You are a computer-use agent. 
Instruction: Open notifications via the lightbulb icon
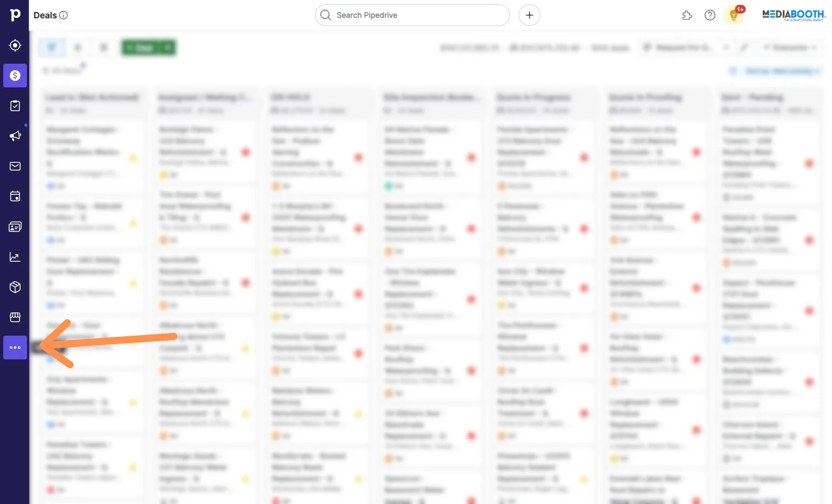click(x=733, y=15)
